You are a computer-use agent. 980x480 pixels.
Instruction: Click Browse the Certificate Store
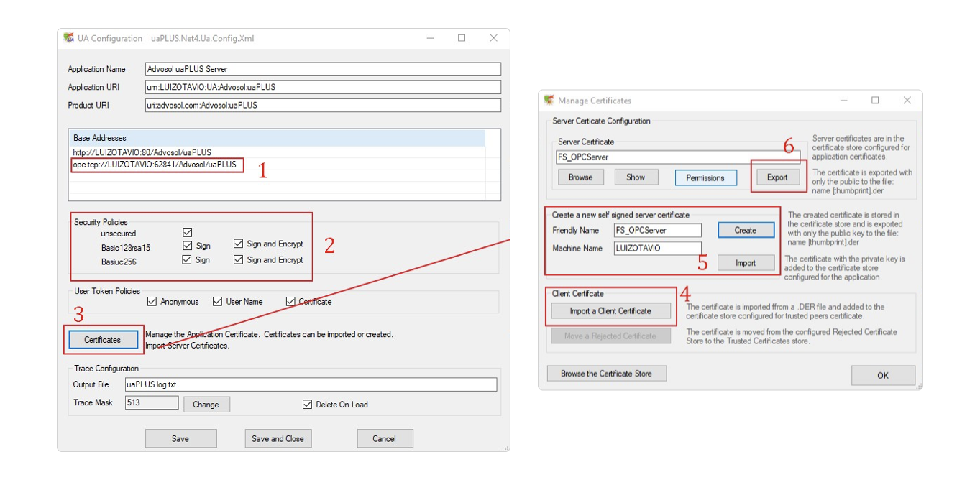[x=607, y=374]
